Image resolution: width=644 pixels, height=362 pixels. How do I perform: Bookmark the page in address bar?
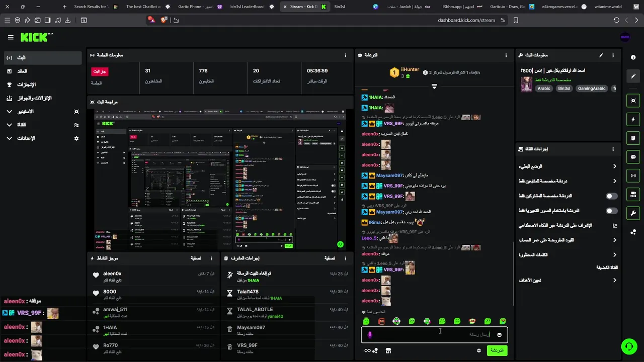point(516,20)
